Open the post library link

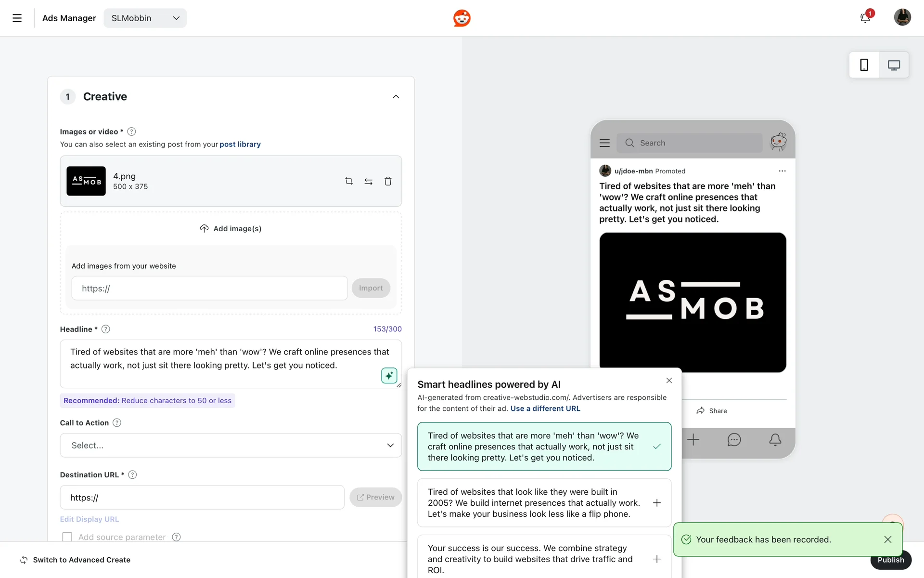[240, 144]
